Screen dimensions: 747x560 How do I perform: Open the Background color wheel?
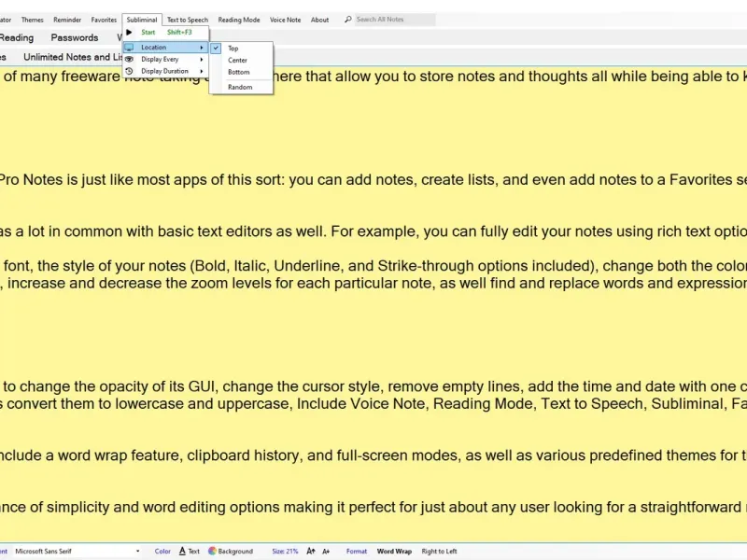click(x=213, y=551)
